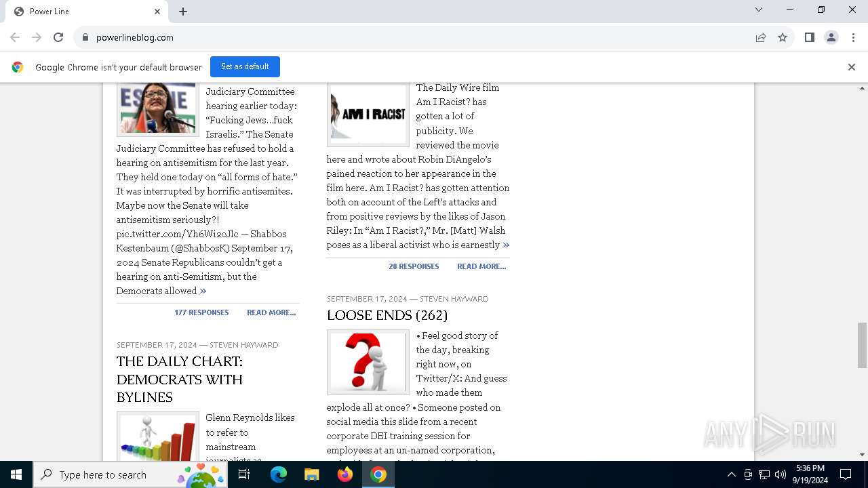Launch Firefox from the taskbar
The height and width of the screenshot is (488, 868).
click(x=345, y=474)
